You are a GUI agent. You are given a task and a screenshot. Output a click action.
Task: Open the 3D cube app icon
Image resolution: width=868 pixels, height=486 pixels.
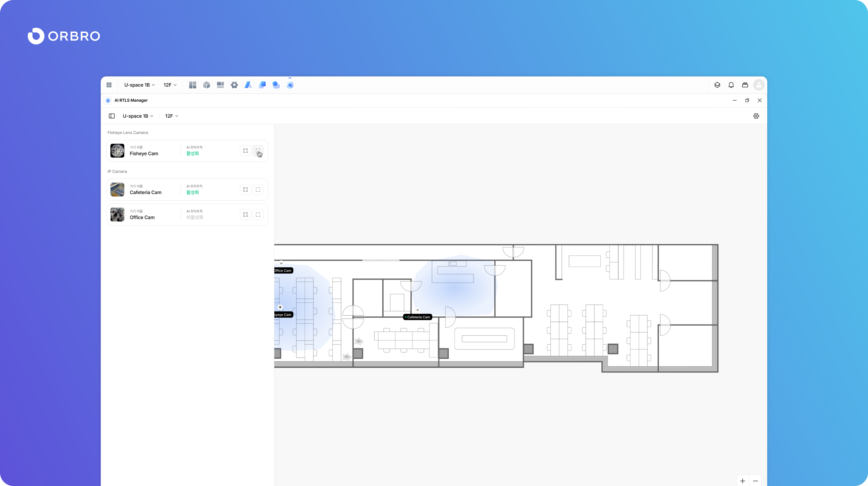[207, 85]
